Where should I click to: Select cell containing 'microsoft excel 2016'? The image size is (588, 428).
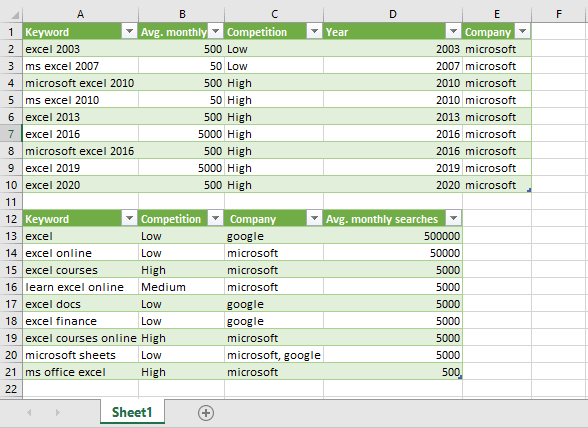click(x=80, y=151)
